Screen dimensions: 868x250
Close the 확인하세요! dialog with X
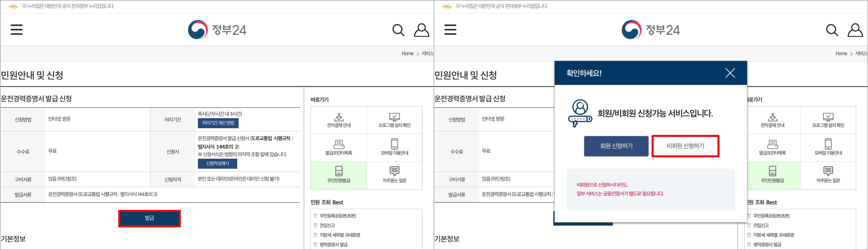[x=730, y=73]
